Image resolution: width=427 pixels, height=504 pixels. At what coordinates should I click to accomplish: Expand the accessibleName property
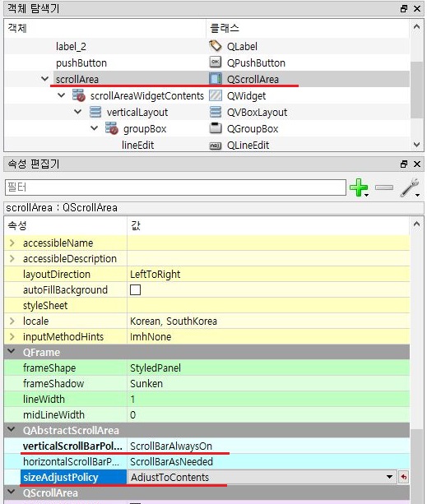click(x=12, y=243)
